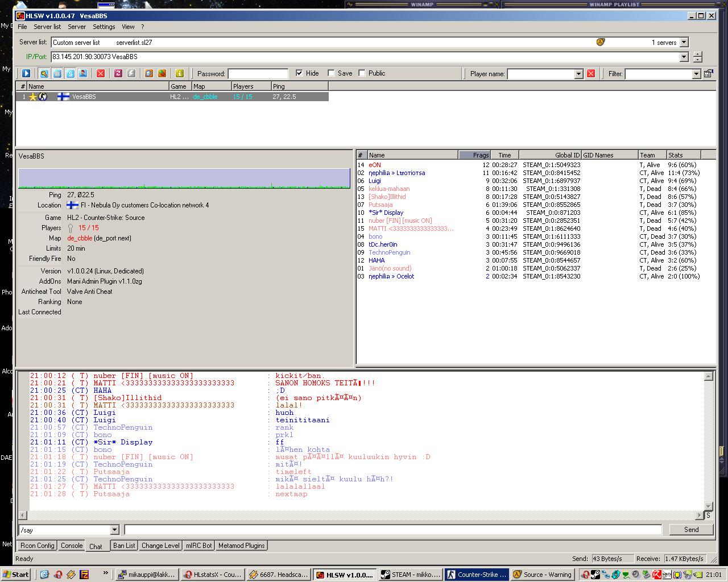Click the FileZilla quick launch icon
The width and height of the screenshot is (728, 582).
[x=84, y=575]
